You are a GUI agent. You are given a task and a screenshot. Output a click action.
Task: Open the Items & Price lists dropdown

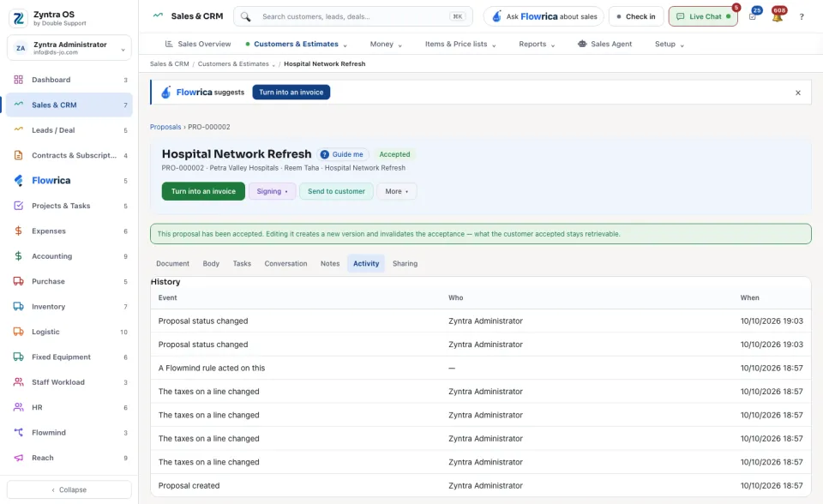(460, 44)
